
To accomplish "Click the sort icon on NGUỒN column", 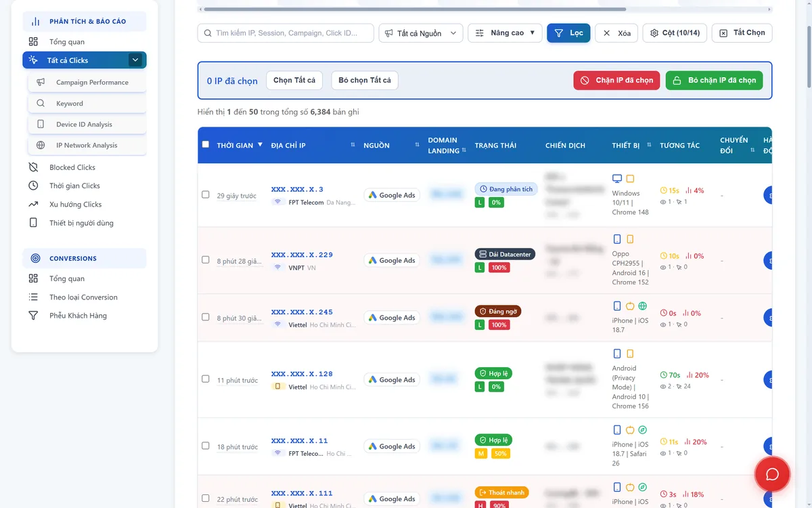I will (x=416, y=145).
